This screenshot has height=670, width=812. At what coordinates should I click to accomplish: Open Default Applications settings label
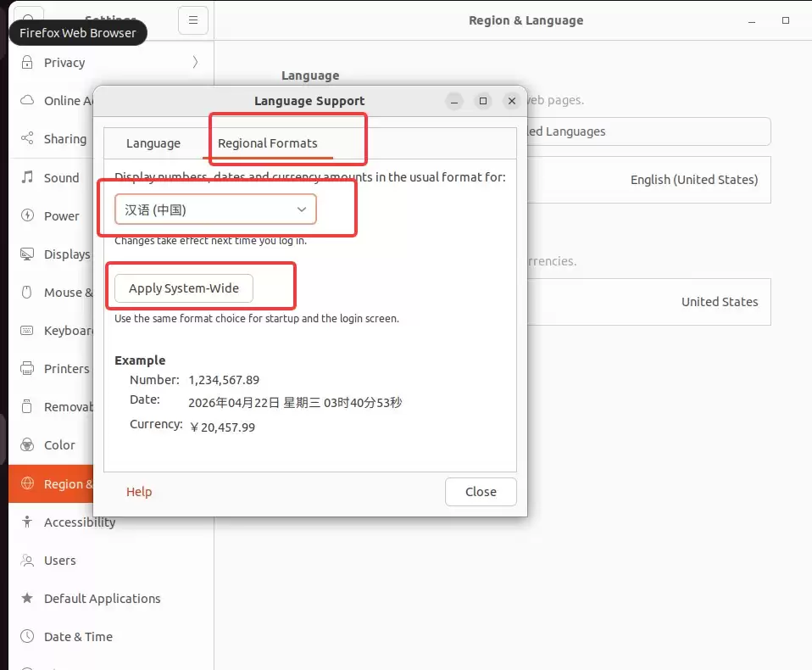click(x=103, y=599)
